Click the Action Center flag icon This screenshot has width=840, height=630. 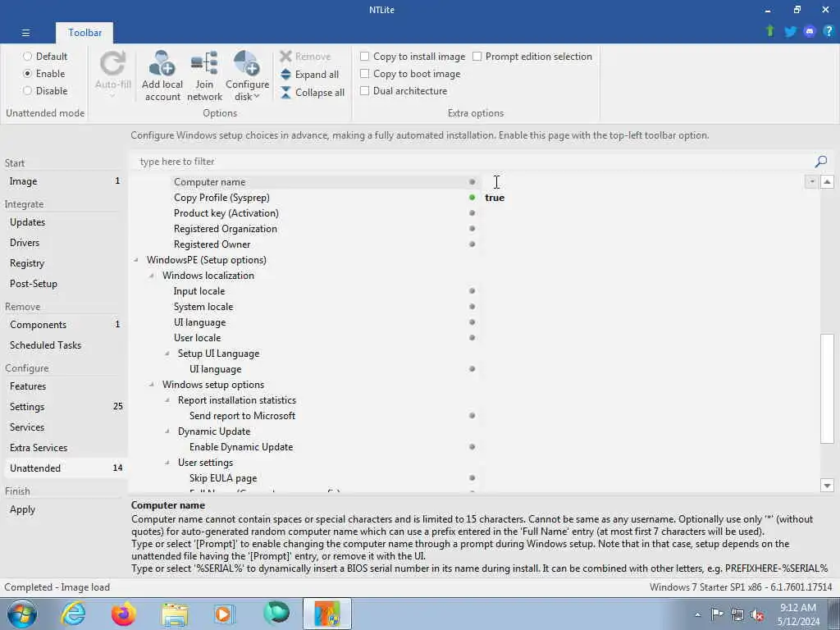click(x=717, y=614)
